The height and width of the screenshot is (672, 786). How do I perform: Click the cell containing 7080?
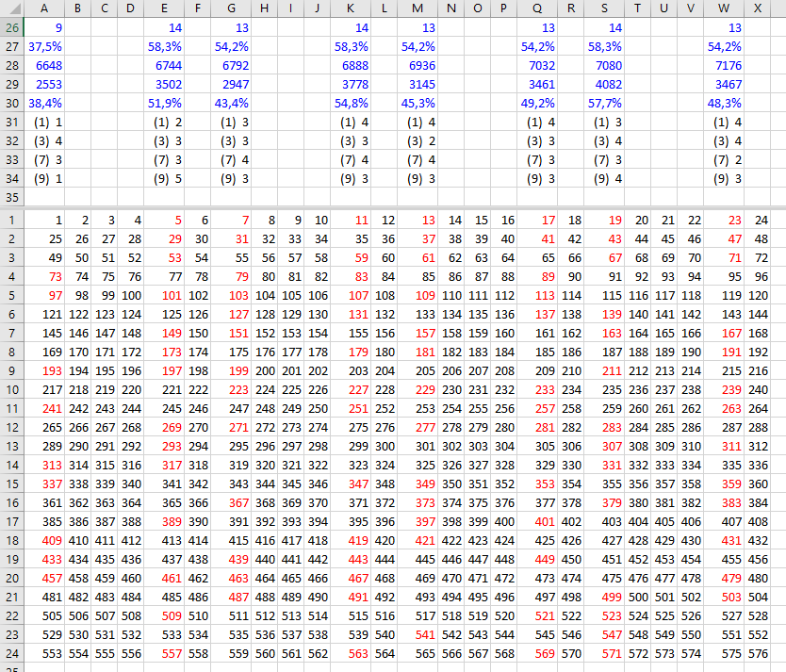point(604,66)
